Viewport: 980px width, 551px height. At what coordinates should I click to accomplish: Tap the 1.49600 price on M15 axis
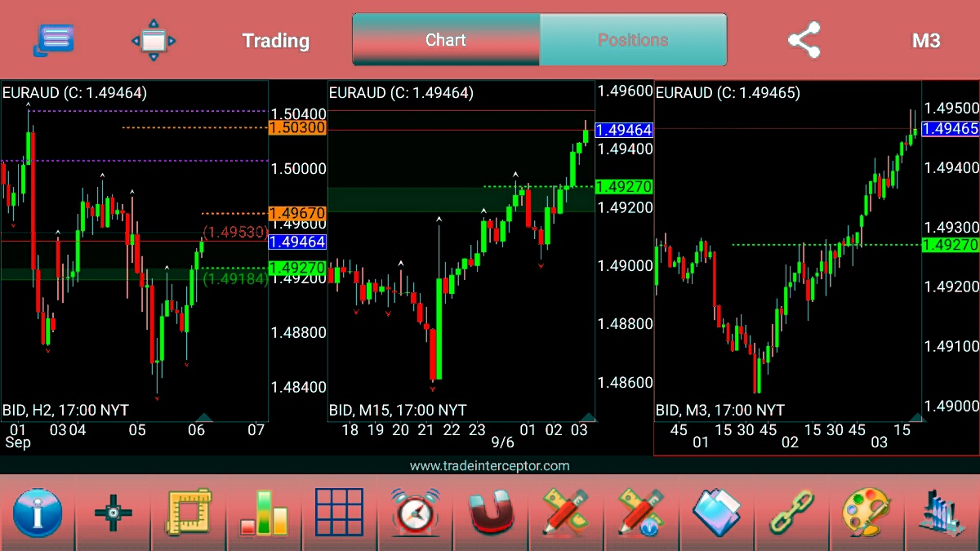[x=626, y=91]
